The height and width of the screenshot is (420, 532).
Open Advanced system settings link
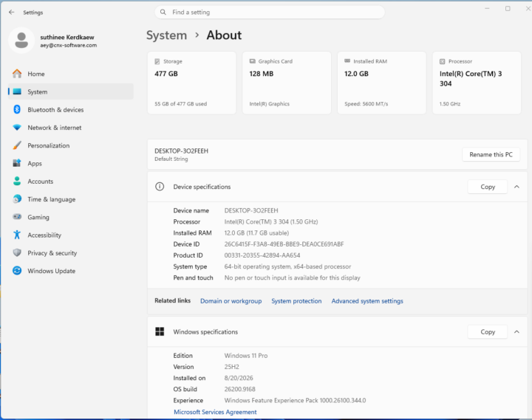pyautogui.click(x=367, y=300)
